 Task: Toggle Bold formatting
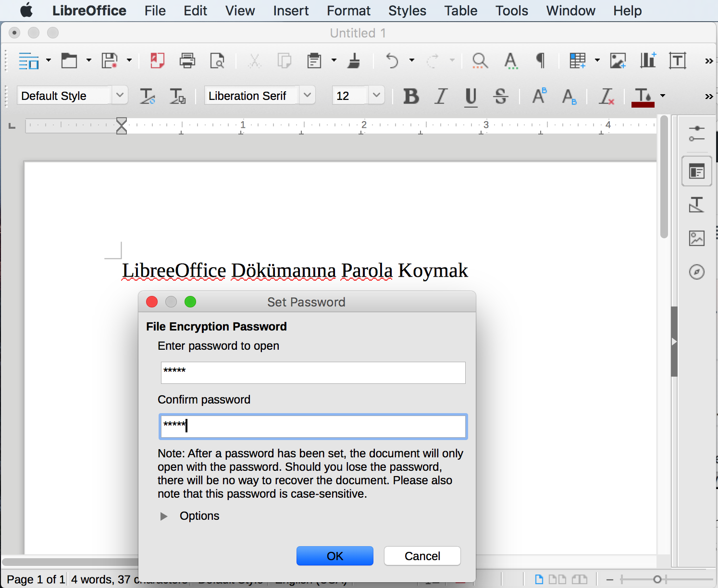(x=411, y=96)
